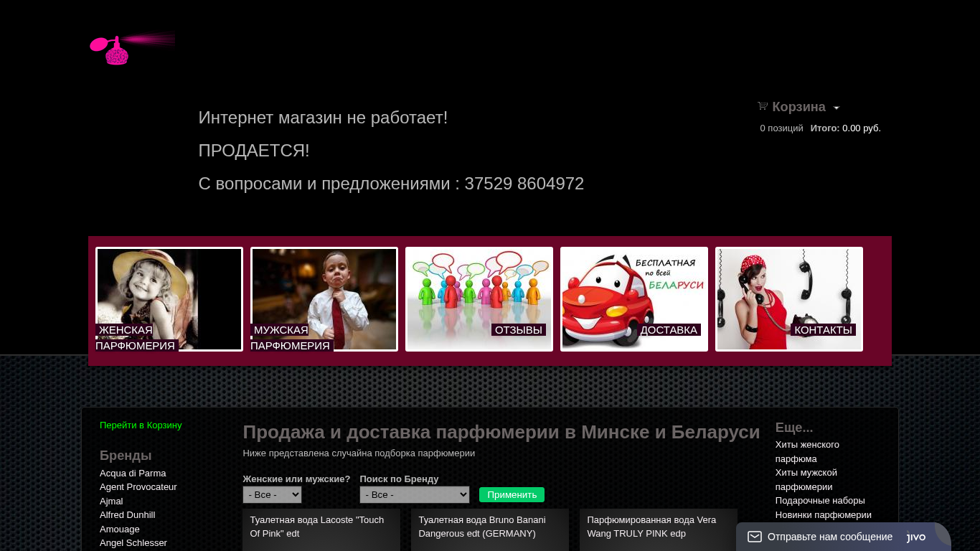Select the Acqua di Parma brand
The image size is (980, 551).
click(133, 474)
